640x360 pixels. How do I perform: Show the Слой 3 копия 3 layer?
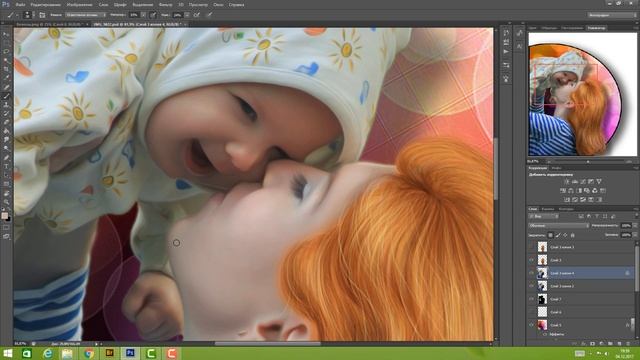(531, 247)
